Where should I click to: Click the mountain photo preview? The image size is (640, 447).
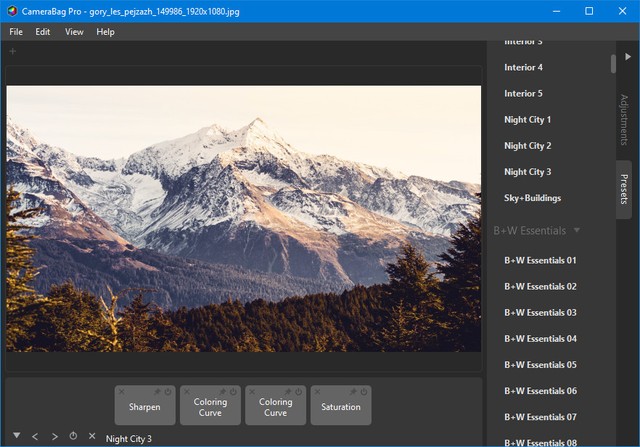tap(243, 218)
